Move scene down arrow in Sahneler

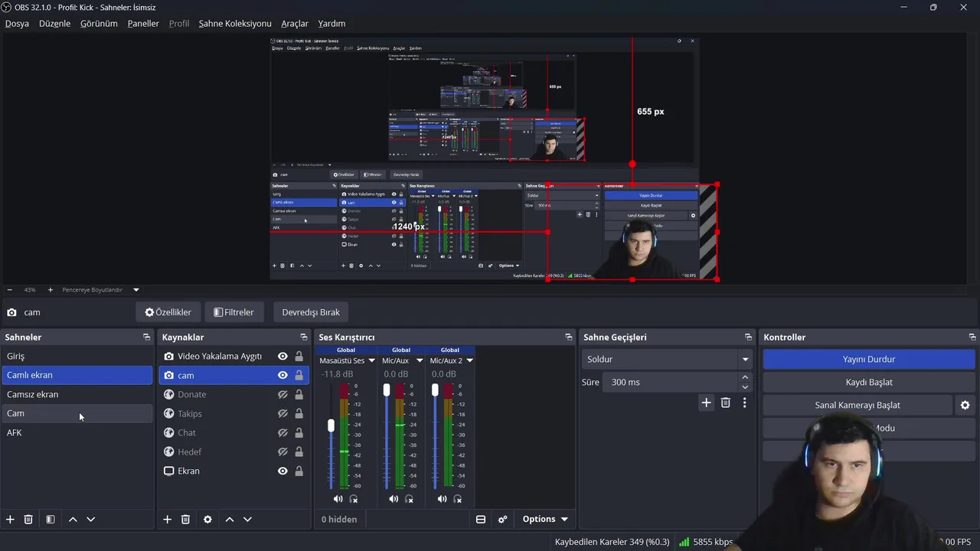(90, 519)
